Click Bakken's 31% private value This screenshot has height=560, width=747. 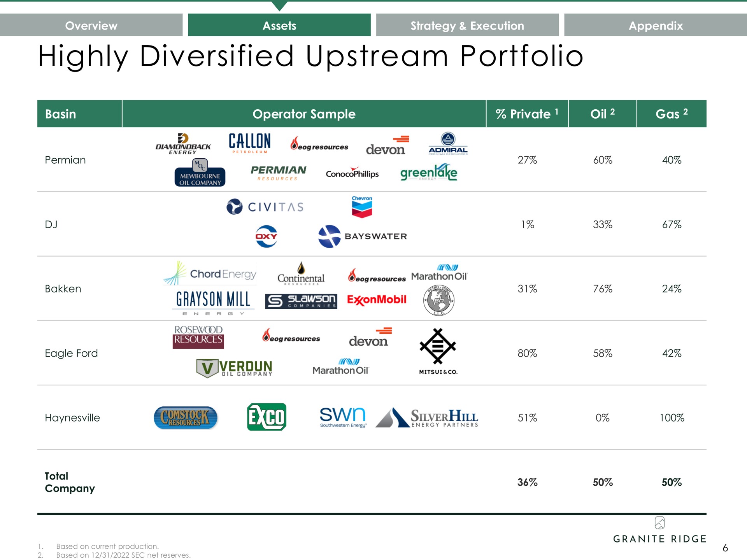coord(527,289)
